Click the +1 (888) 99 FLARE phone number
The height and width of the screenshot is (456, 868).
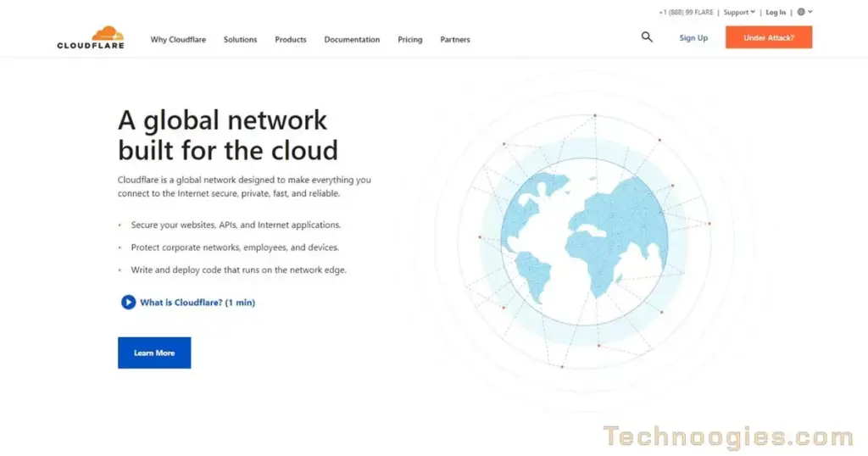point(686,12)
